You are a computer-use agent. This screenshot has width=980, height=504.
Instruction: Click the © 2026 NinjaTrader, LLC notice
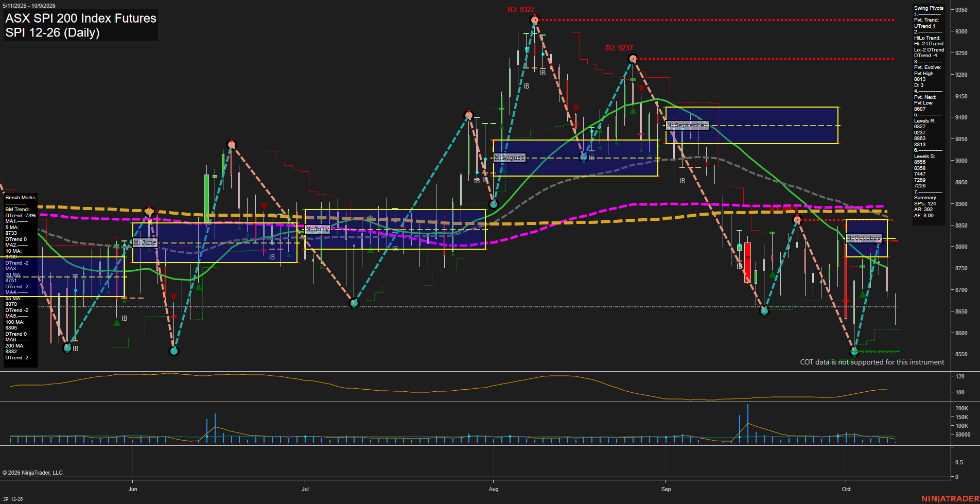(x=32, y=473)
